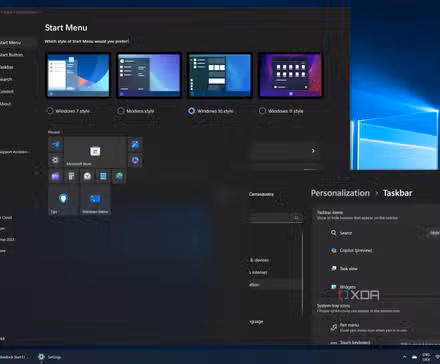
Task: Open the Hide dropdown in Search row
Action: coord(433,233)
